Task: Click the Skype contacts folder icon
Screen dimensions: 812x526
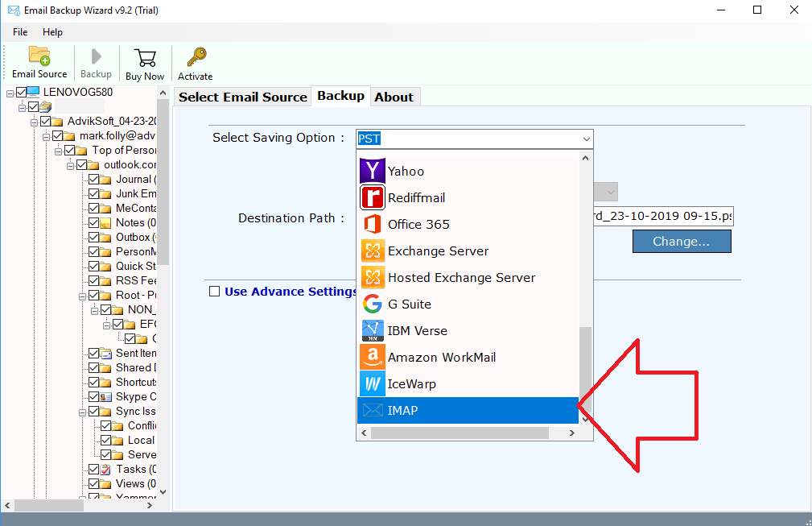Action: point(105,397)
